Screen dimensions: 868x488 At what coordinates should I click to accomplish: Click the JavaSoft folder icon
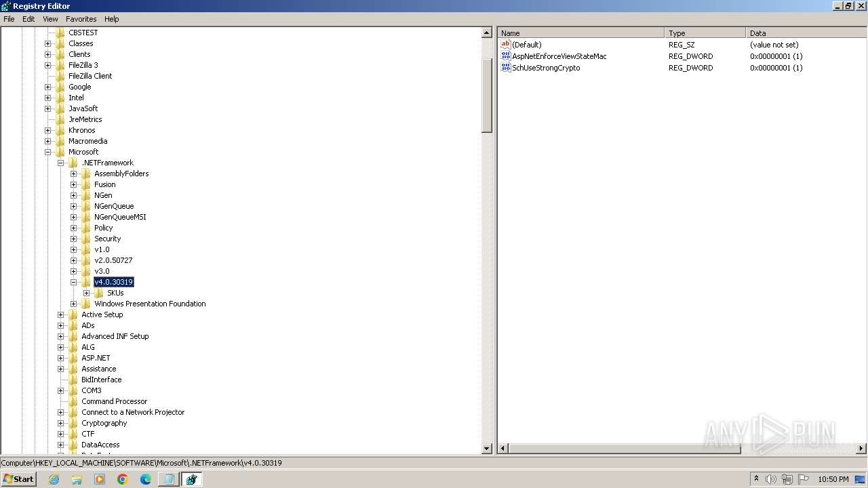coord(60,108)
